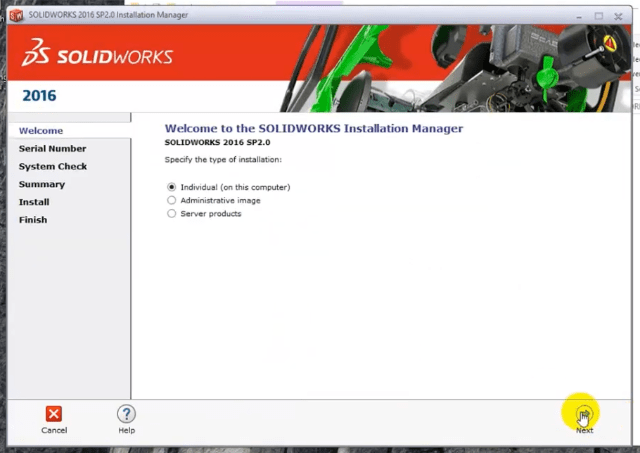Click the 2016 year label

pyautogui.click(x=39, y=95)
